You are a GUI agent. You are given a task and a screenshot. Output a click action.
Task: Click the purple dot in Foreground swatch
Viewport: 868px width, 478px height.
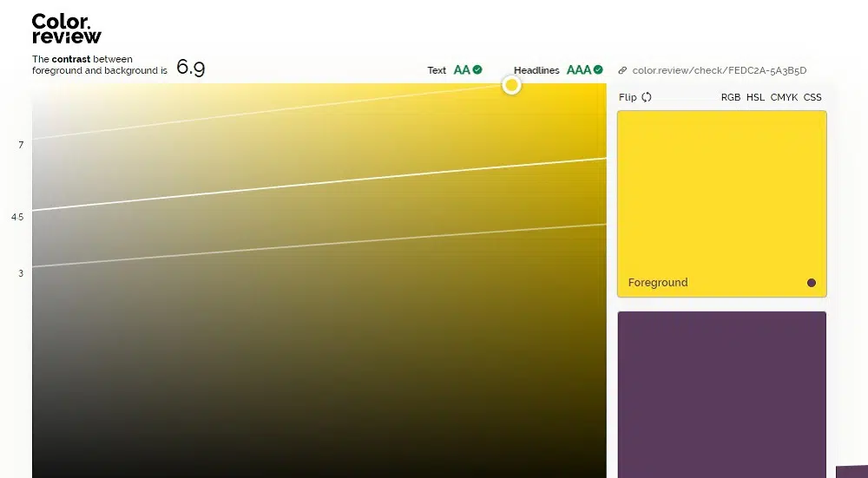[811, 283]
